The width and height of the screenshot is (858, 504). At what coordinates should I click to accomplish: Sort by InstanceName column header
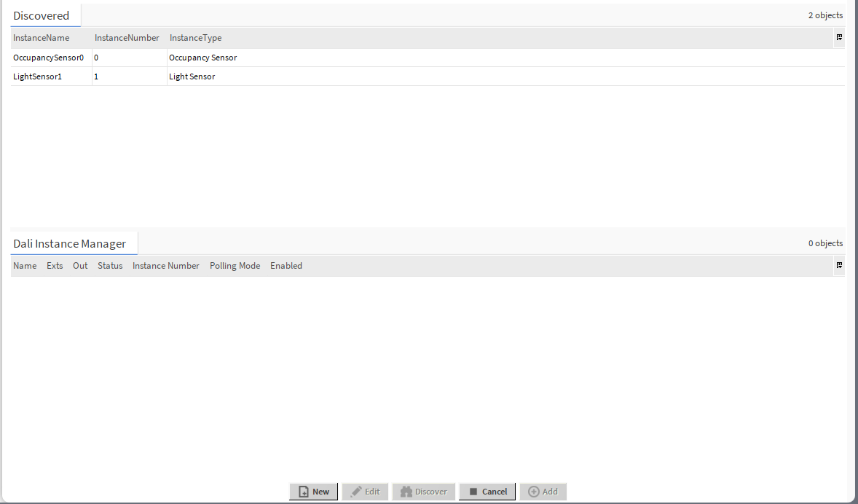(x=41, y=38)
